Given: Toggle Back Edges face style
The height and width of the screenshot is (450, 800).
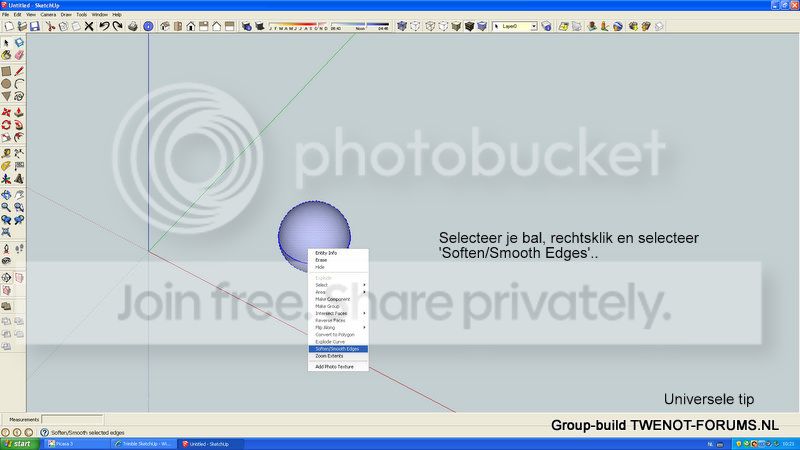Looking at the screenshot, I should point(415,26).
